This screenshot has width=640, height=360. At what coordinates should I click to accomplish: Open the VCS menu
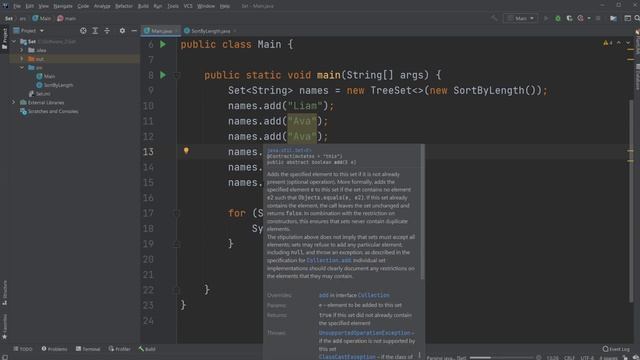(188, 6)
